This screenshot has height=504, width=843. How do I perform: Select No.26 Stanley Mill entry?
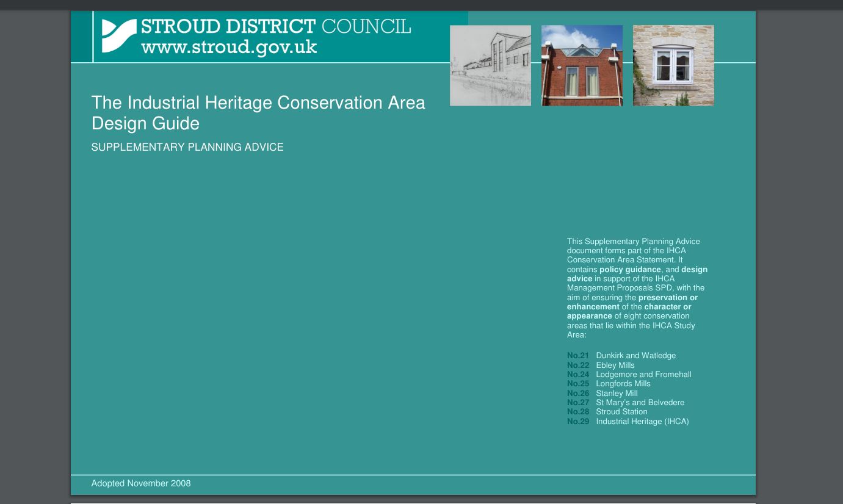point(616,394)
